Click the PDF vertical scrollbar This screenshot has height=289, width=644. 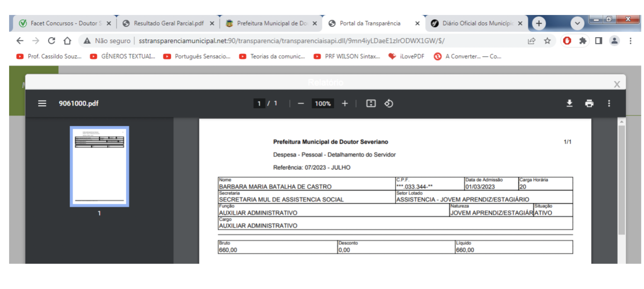(x=621, y=181)
